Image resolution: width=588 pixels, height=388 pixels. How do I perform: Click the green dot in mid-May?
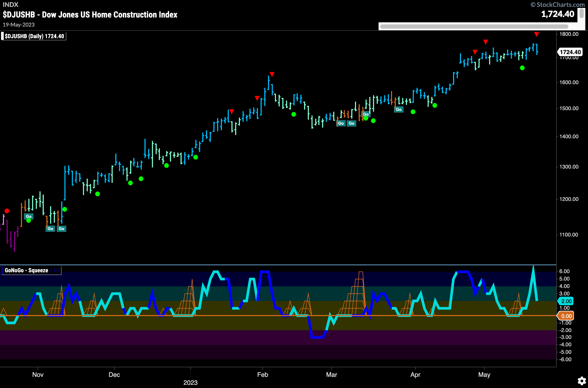tap(522, 68)
